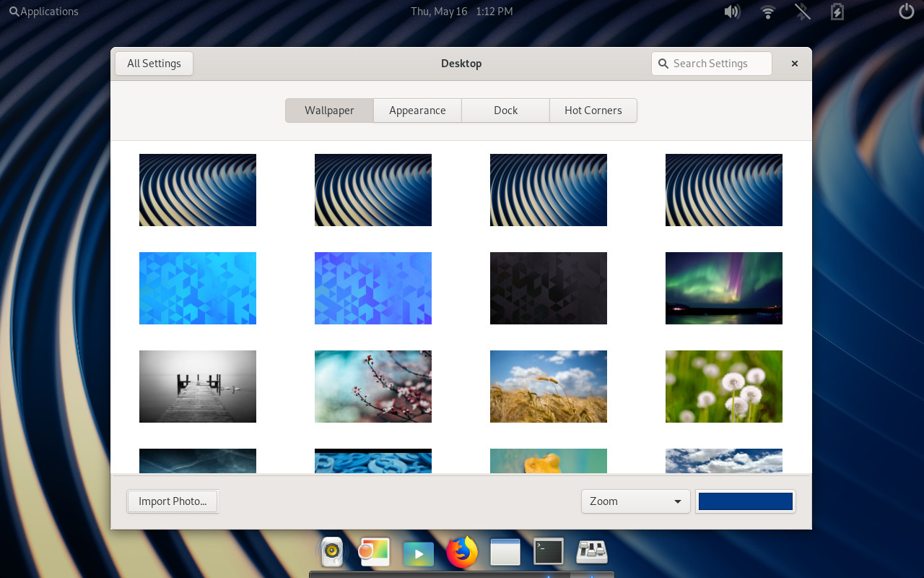Click the Import Photo button
Screen dimensions: 924x578
point(172,501)
